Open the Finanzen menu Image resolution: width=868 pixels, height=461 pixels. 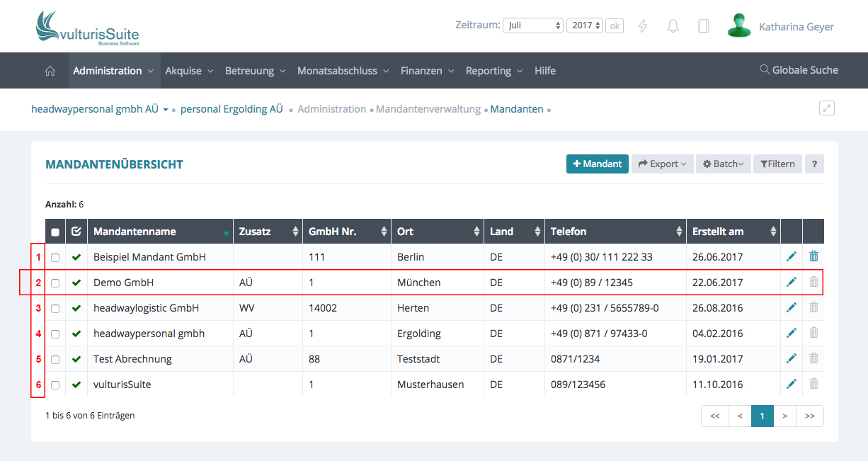tap(427, 71)
